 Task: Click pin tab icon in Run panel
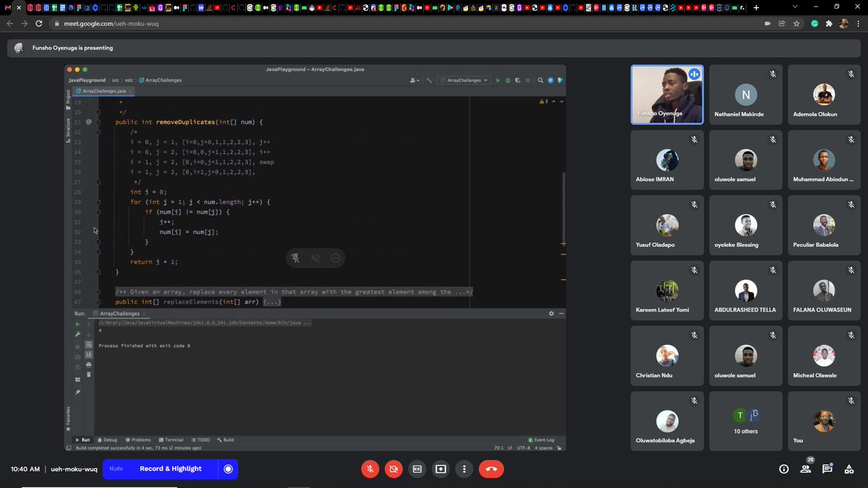coord(77,392)
